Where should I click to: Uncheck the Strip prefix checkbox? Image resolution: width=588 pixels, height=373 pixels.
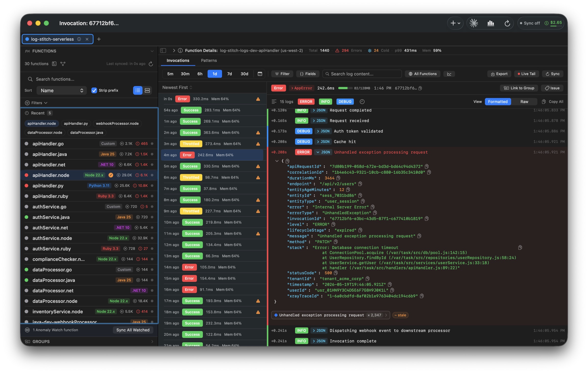click(x=94, y=90)
